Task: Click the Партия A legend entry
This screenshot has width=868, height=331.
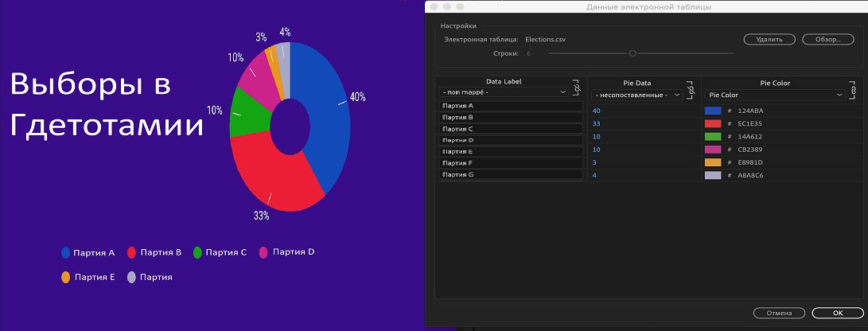Action: pos(88,253)
